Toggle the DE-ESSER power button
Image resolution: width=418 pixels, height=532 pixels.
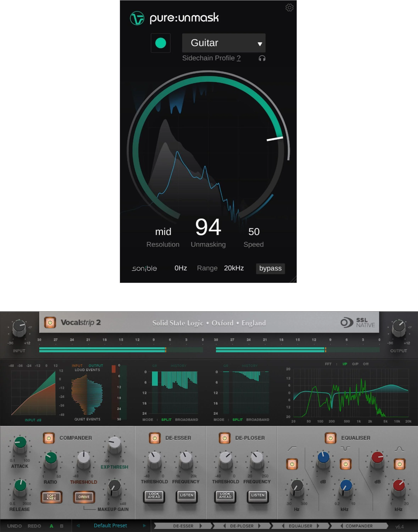click(155, 438)
